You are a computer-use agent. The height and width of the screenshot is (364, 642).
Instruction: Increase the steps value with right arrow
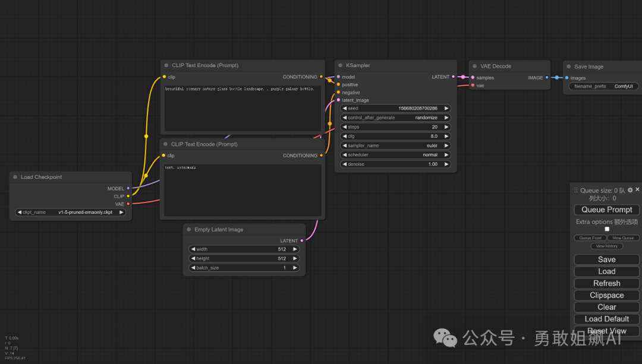pyautogui.click(x=446, y=127)
